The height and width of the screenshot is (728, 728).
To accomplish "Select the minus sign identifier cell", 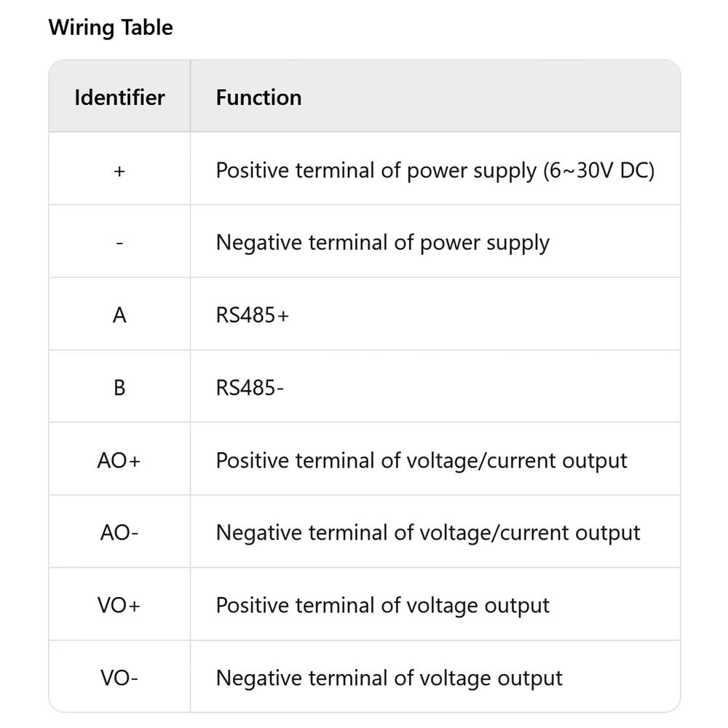I will [x=119, y=242].
